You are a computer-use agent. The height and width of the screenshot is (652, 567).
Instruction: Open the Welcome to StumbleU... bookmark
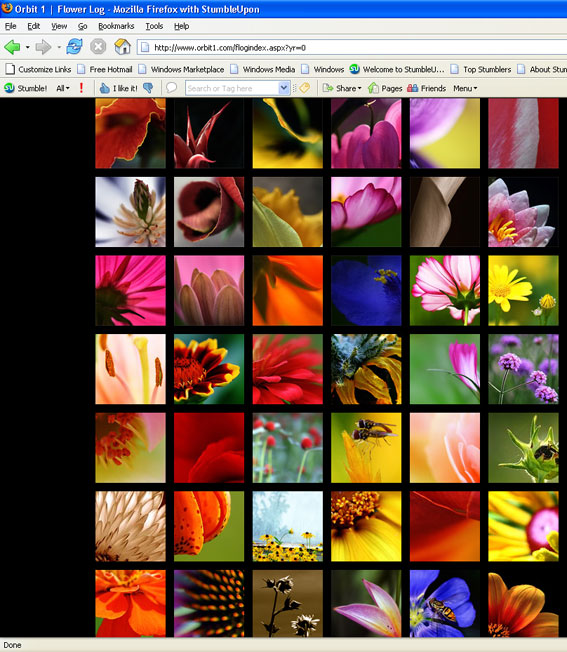(x=397, y=69)
